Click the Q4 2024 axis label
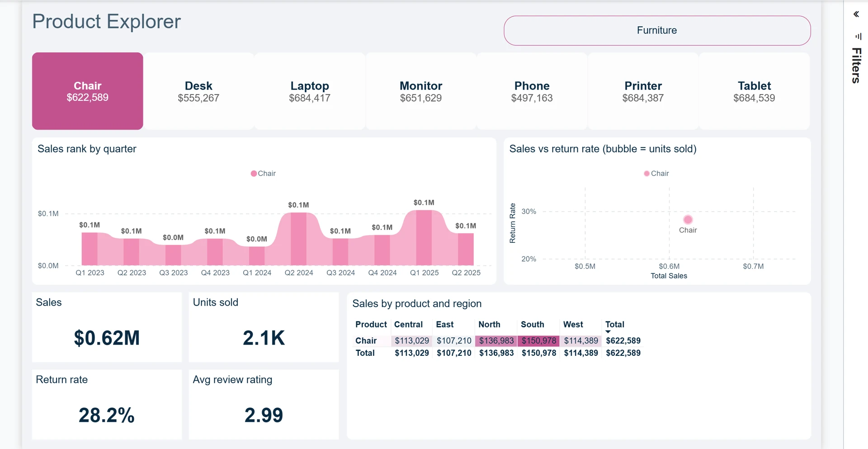 [382, 273]
